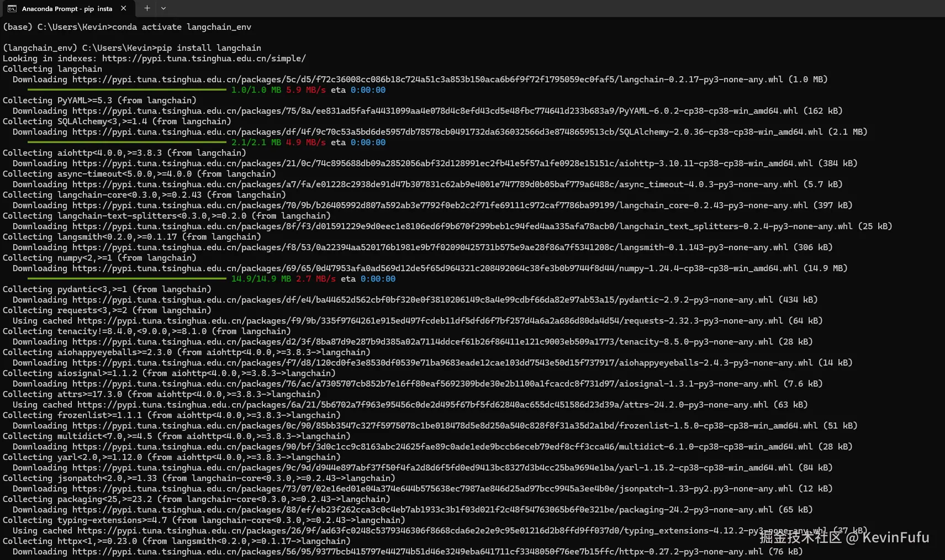Open the cached requests-2.32.3 wheel URL
This screenshot has height=560, width=945.
click(x=430, y=321)
